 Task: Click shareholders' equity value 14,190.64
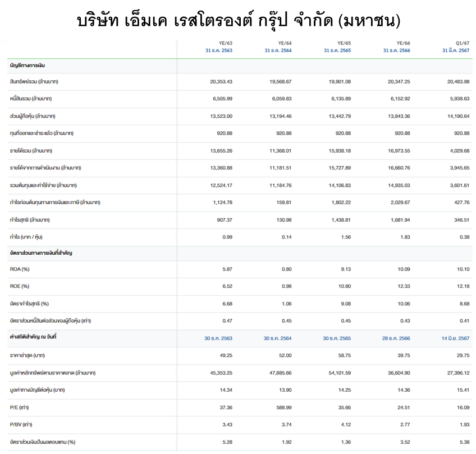coord(459,116)
